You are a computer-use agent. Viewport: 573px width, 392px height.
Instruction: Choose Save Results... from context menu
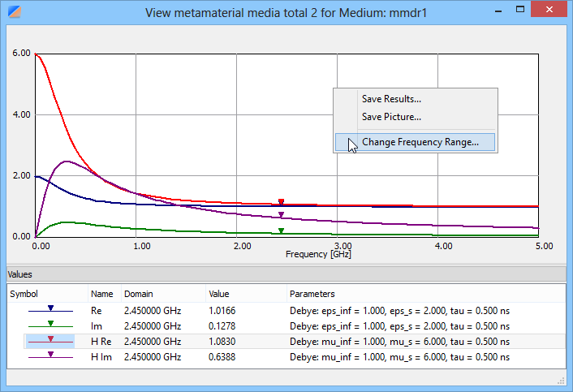391,99
